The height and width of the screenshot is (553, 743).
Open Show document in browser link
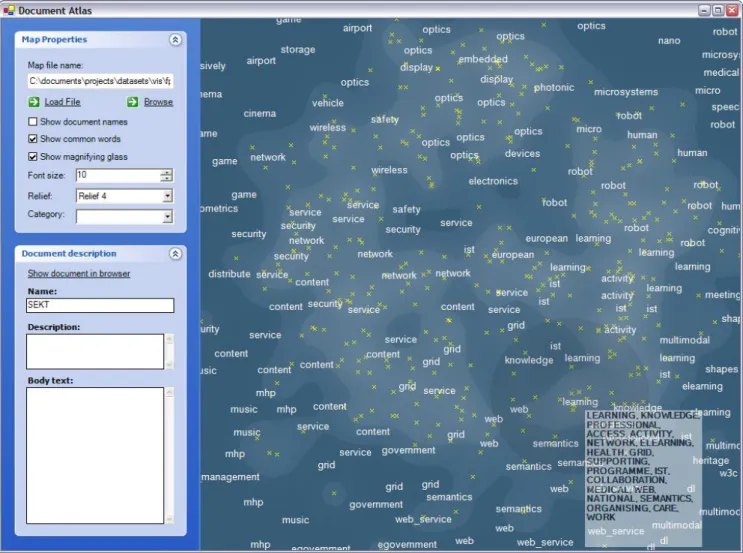click(x=79, y=273)
